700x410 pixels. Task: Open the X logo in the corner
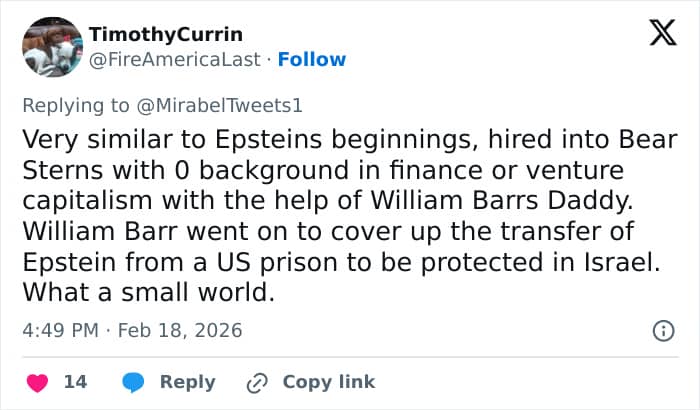(656, 35)
